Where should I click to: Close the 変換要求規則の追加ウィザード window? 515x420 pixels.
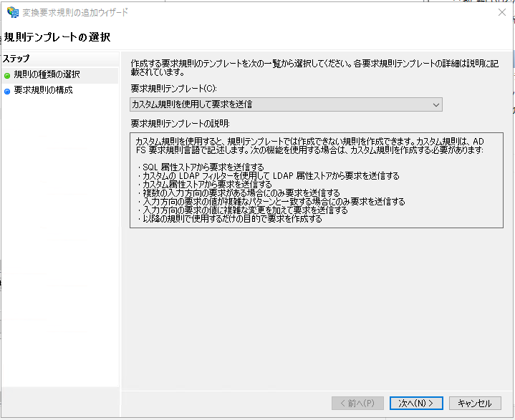502,12
